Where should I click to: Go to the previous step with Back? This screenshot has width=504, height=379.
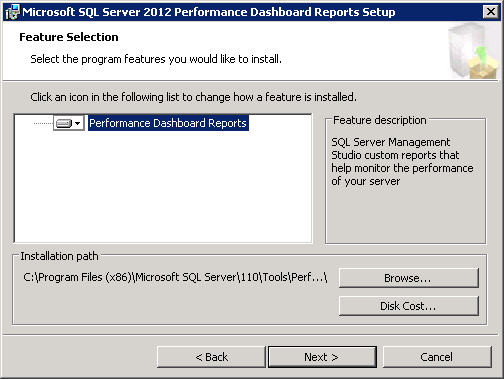(x=211, y=357)
